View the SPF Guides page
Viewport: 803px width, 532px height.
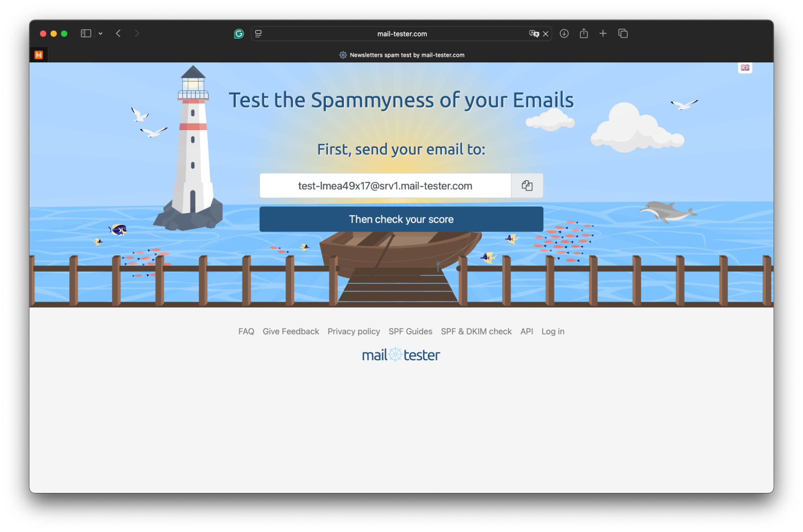pos(410,331)
